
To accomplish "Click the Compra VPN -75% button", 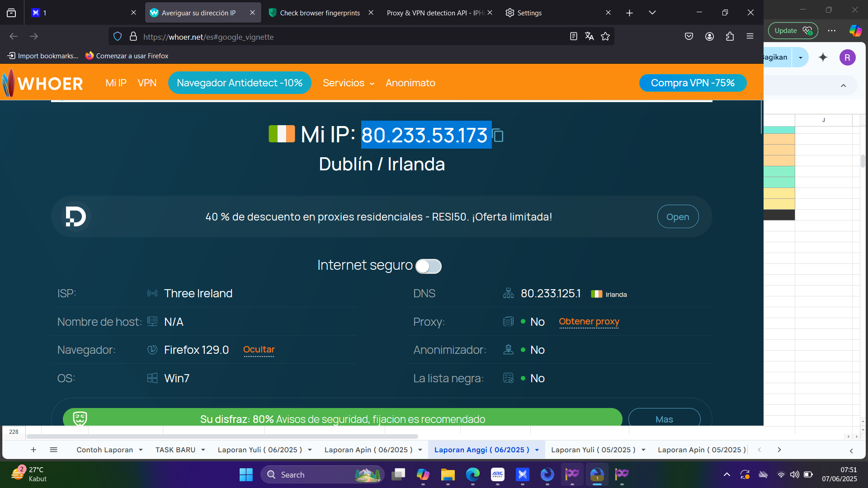I will (693, 83).
